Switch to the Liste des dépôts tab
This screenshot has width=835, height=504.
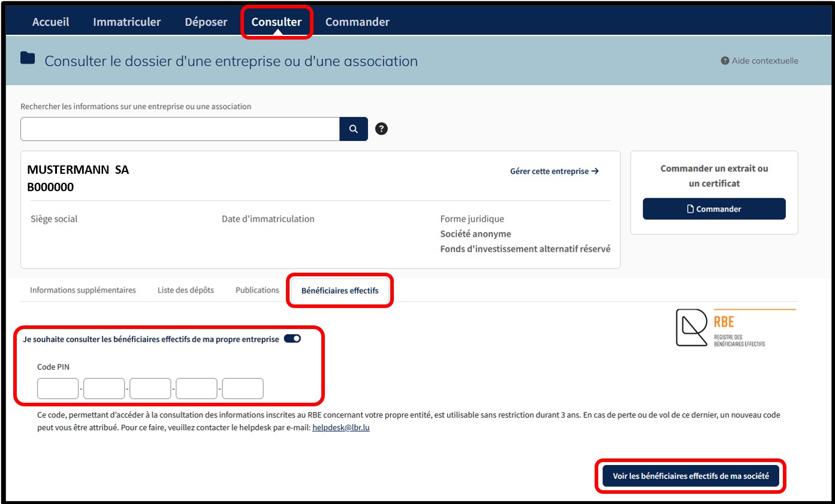click(186, 290)
